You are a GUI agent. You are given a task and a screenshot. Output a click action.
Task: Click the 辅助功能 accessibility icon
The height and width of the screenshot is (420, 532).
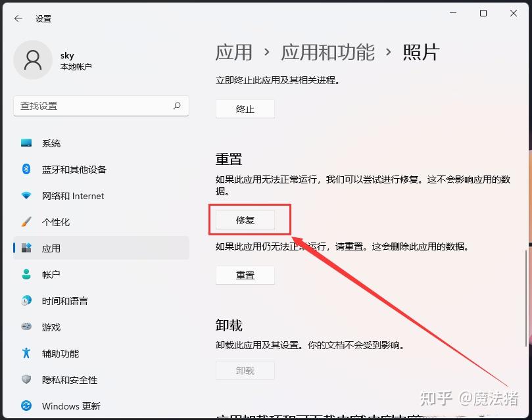26,353
